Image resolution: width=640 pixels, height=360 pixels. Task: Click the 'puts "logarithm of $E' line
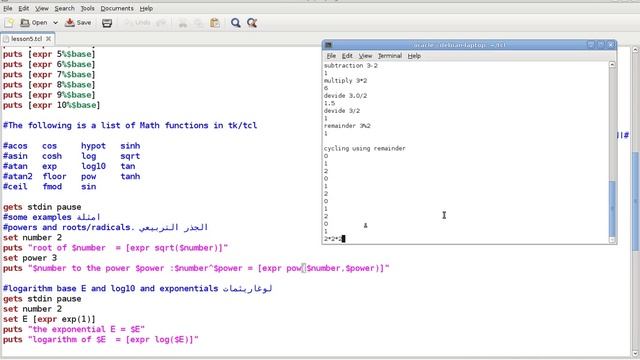pyautogui.click(x=100, y=340)
